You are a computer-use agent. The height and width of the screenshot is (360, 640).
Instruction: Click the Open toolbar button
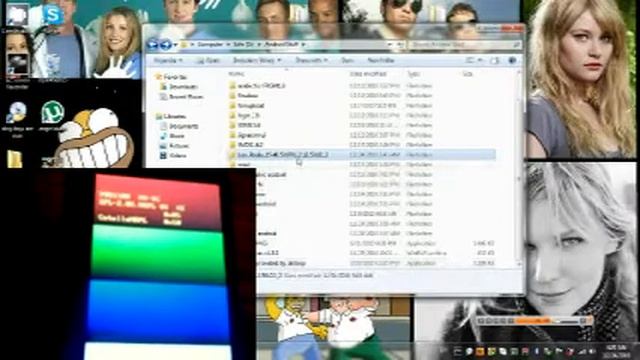coord(208,60)
